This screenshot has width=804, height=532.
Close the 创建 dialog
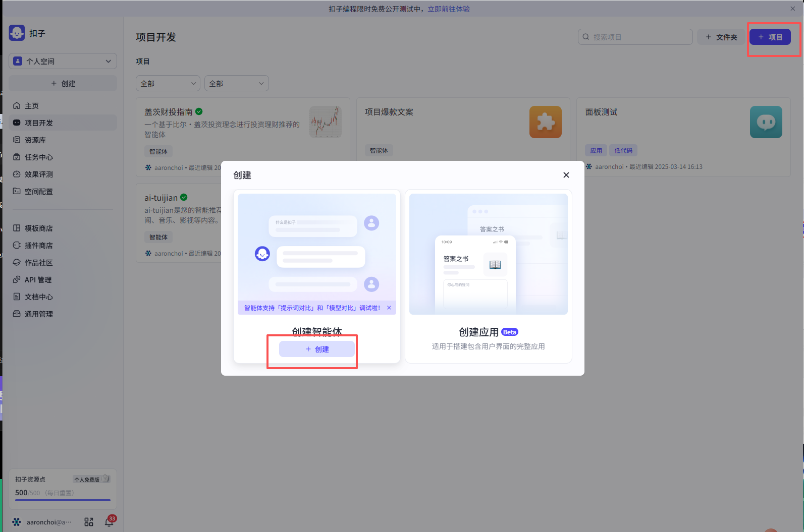tap(566, 175)
